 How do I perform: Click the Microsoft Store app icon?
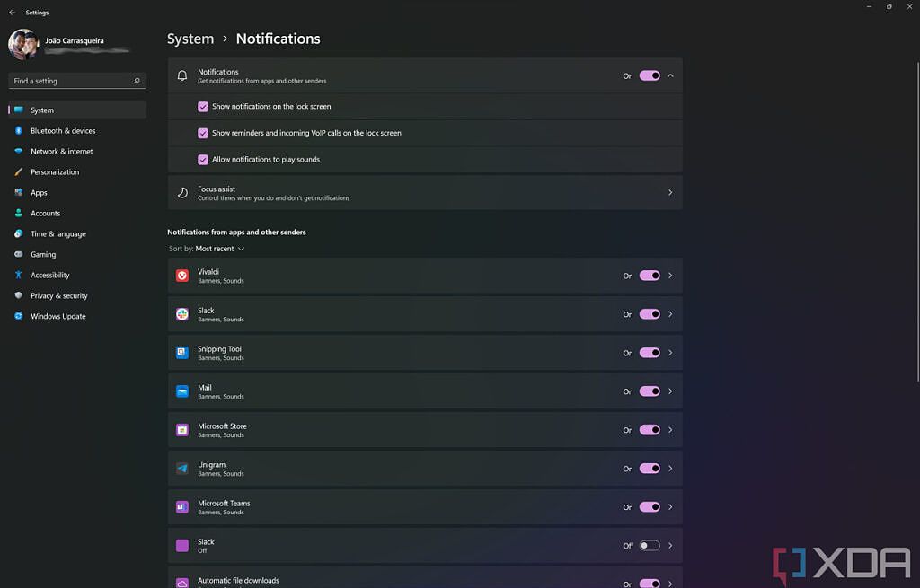182,430
